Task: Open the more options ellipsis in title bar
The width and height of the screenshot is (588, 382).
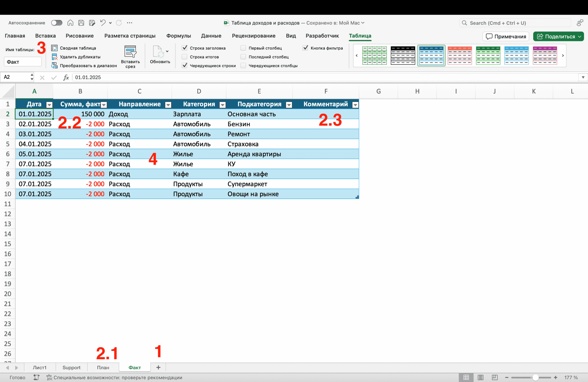Action: click(x=130, y=23)
